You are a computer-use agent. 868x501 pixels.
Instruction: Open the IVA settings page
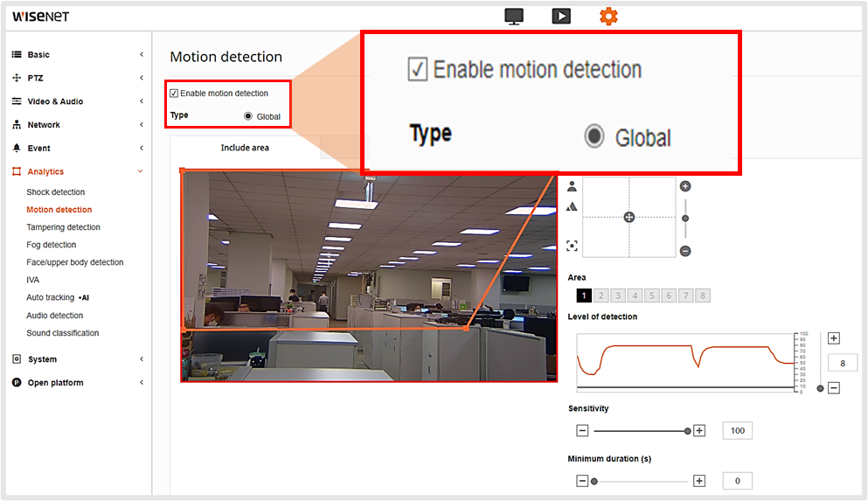tap(33, 280)
